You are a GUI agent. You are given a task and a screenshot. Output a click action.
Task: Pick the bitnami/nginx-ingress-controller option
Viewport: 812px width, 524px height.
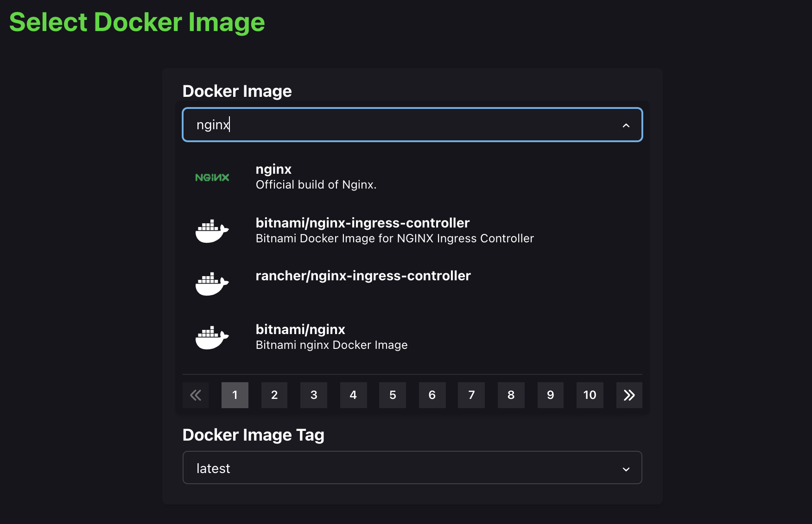tap(394, 230)
